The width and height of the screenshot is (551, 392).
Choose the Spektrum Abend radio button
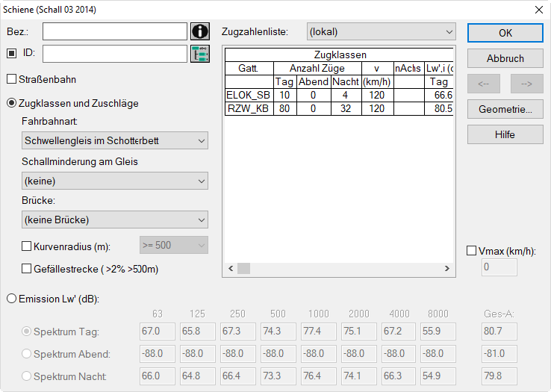pos(26,354)
